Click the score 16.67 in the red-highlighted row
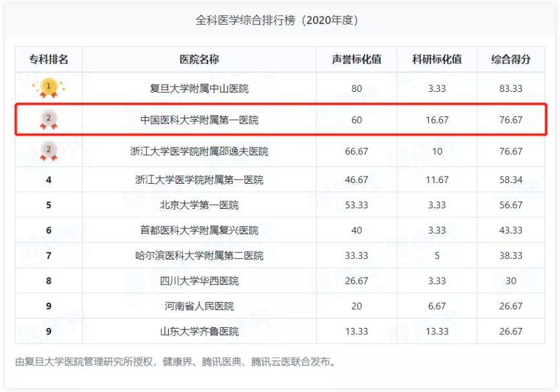 436,119
